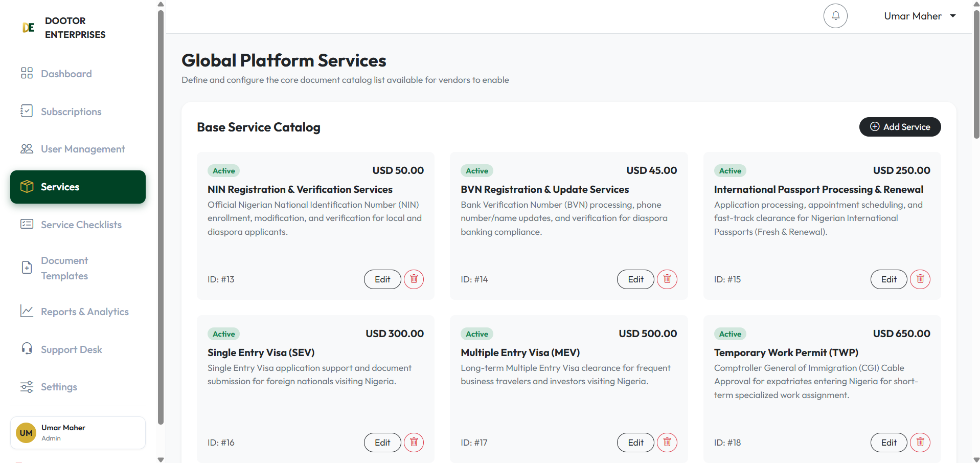
Task: Edit the Multiple Entry Visa (MEV) service
Action: [x=635, y=443]
